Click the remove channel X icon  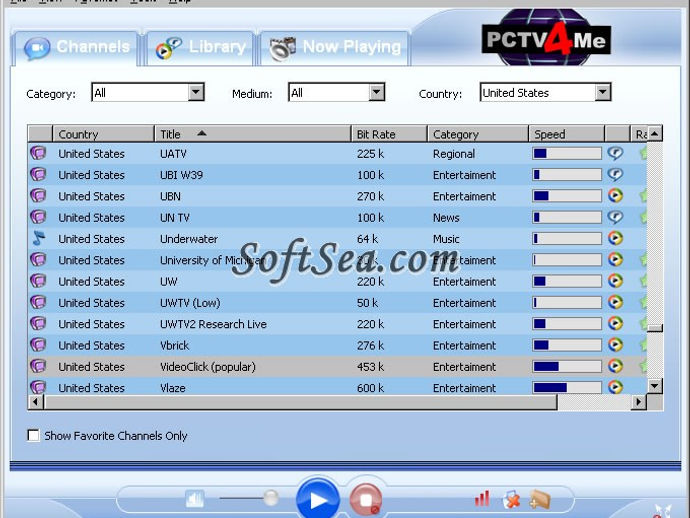pos(511,500)
